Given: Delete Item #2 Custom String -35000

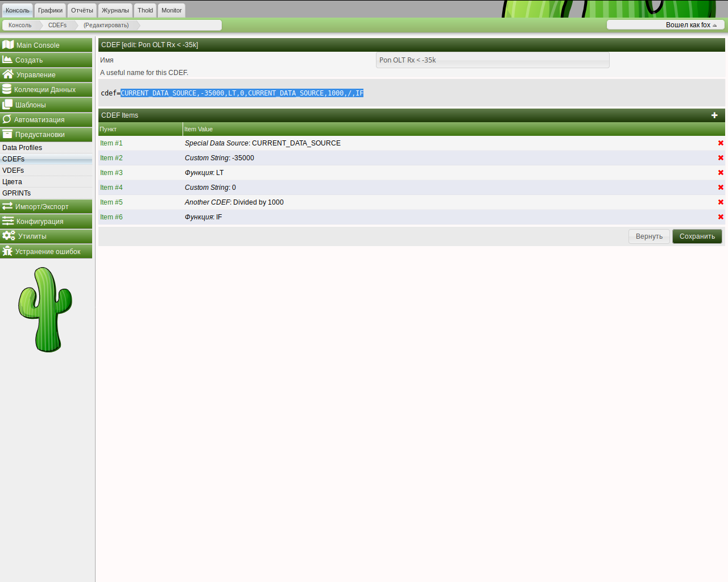Looking at the screenshot, I should [721, 158].
